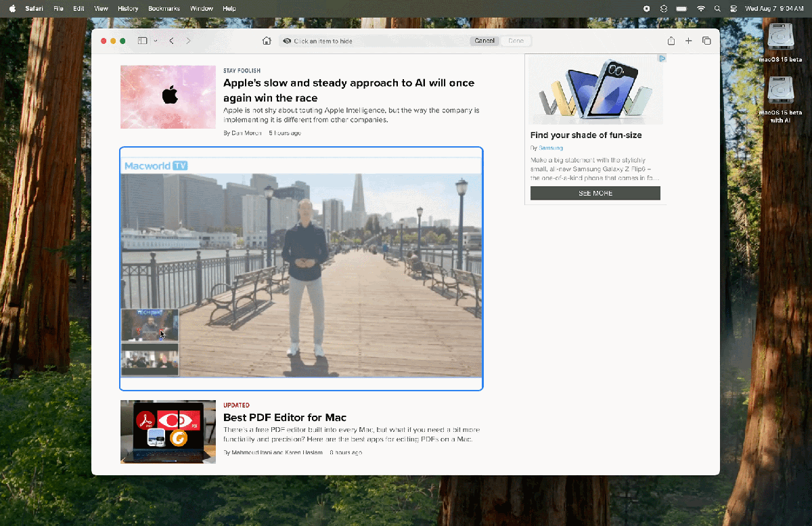Open 'Find your shade of fun-size' ad title
The width and height of the screenshot is (812, 526).
click(586, 135)
